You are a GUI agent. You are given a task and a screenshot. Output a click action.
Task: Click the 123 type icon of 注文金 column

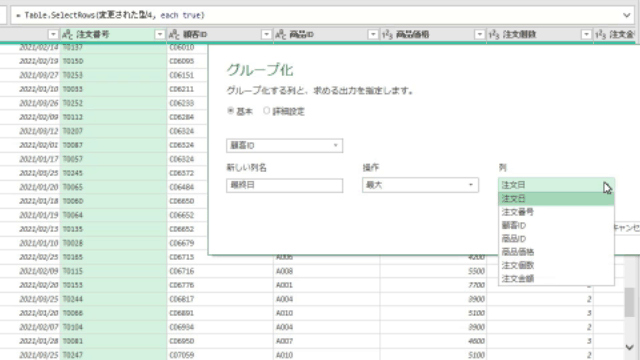click(600, 35)
